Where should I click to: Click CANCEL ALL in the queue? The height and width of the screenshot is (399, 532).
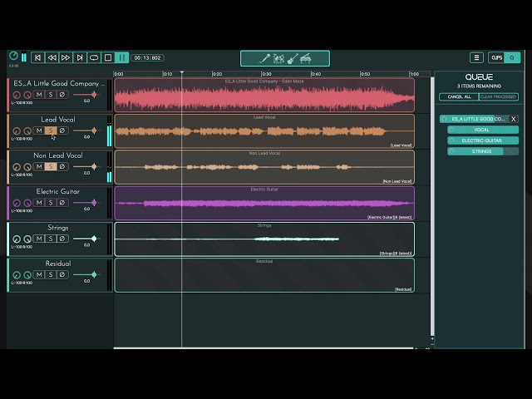(x=459, y=97)
